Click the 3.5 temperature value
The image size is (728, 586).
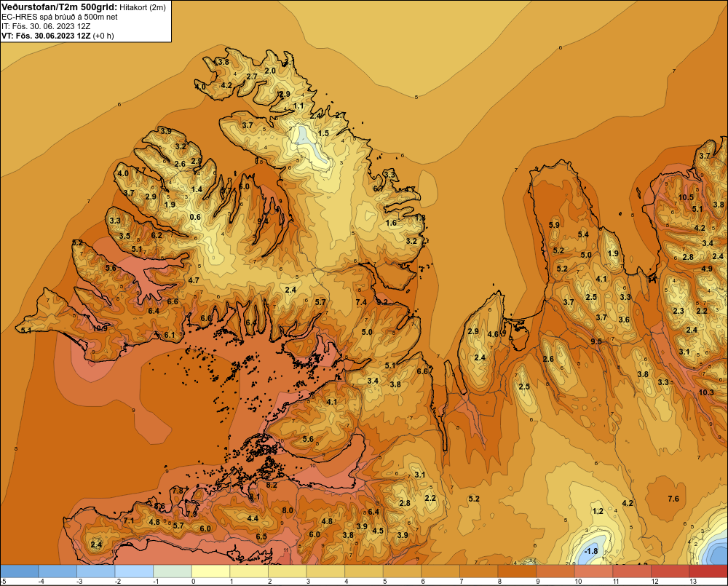pos(124,236)
